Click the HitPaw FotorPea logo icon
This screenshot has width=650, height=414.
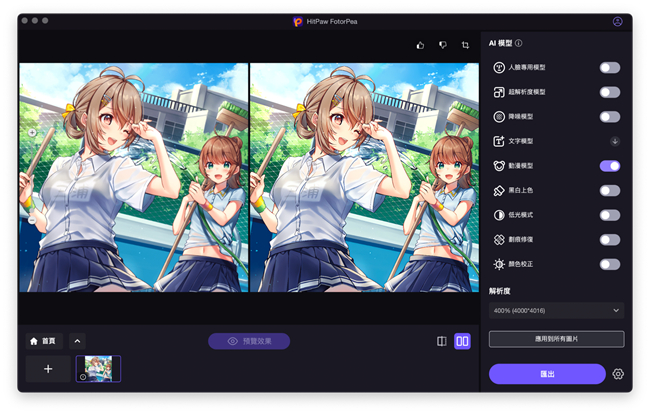coord(298,22)
